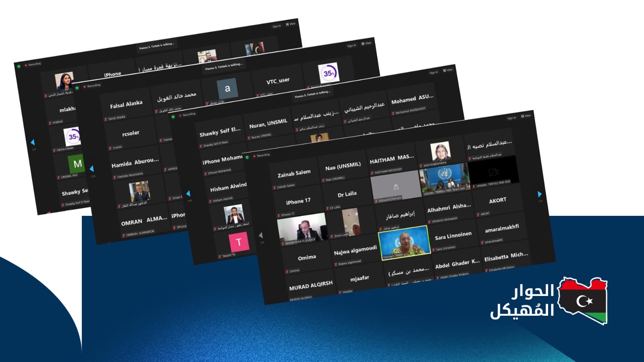This screenshot has width=644, height=362.
Task: Select the pink T avatar tile
Action: 238,242
